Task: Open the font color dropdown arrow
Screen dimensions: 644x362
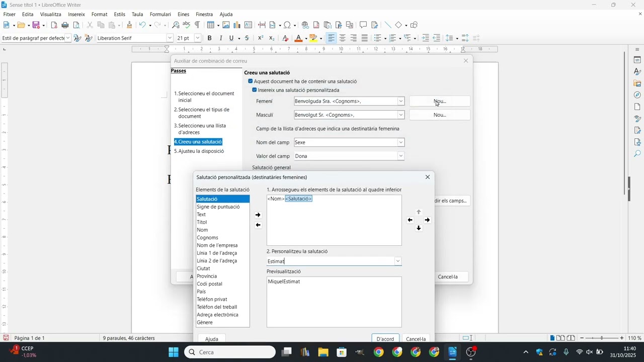Action: [306, 39]
